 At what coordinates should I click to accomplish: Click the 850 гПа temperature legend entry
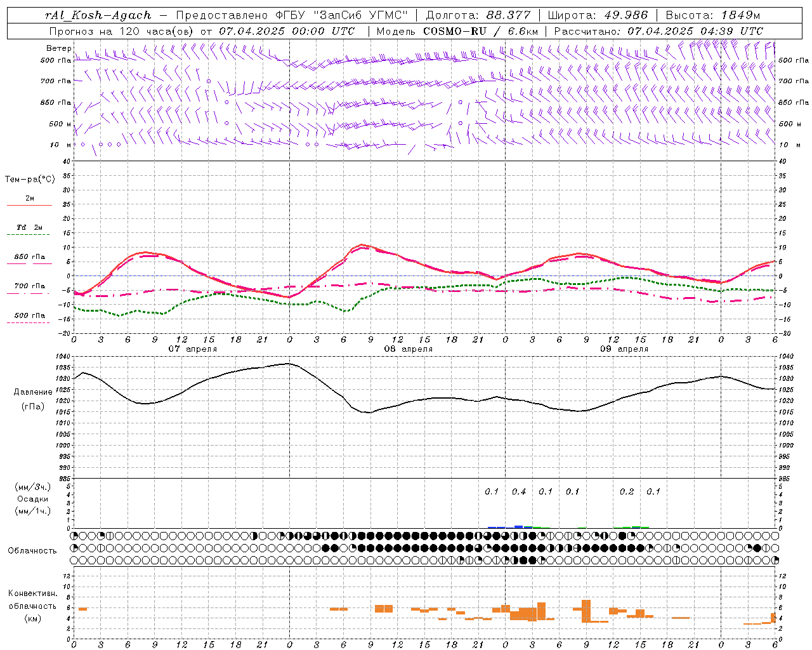tap(30, 257)
